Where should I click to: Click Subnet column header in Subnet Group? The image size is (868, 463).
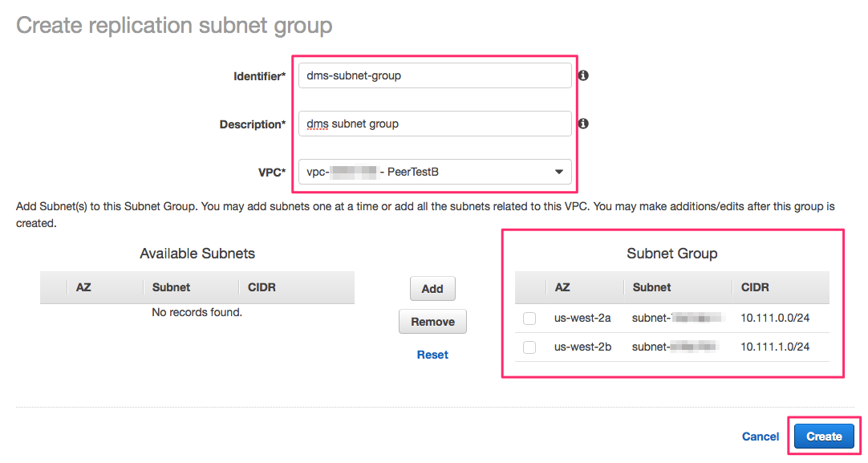[x=651, y=287]
